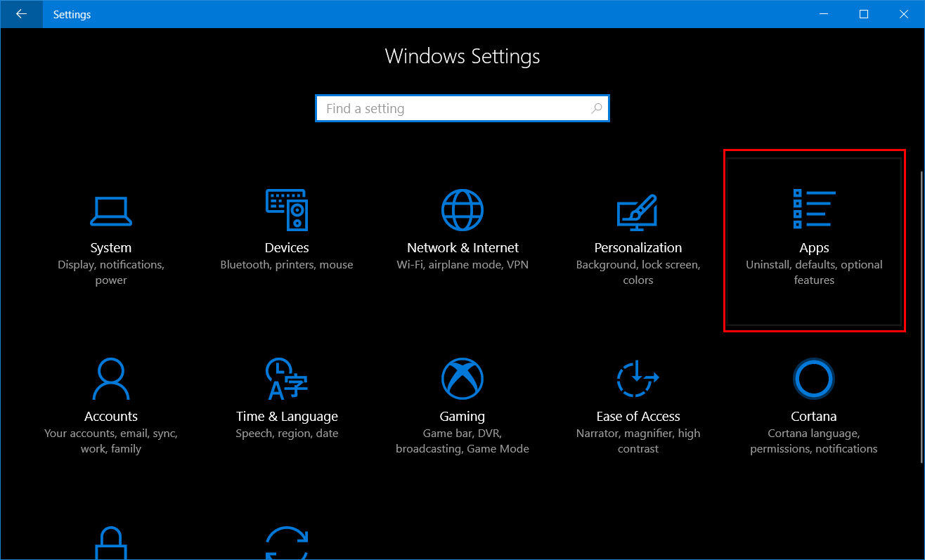Click "Bluetooth, printers, mouse" description

click(x=287, y=265)
